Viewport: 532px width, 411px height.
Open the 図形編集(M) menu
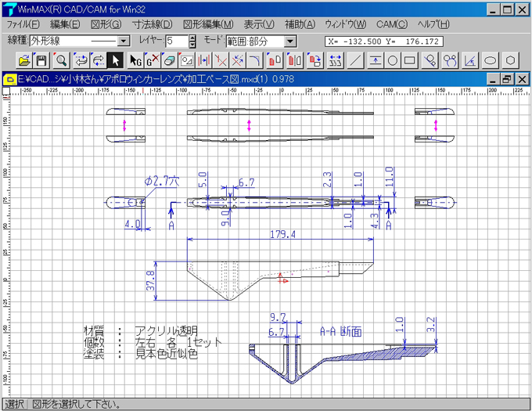coord(208,24)
